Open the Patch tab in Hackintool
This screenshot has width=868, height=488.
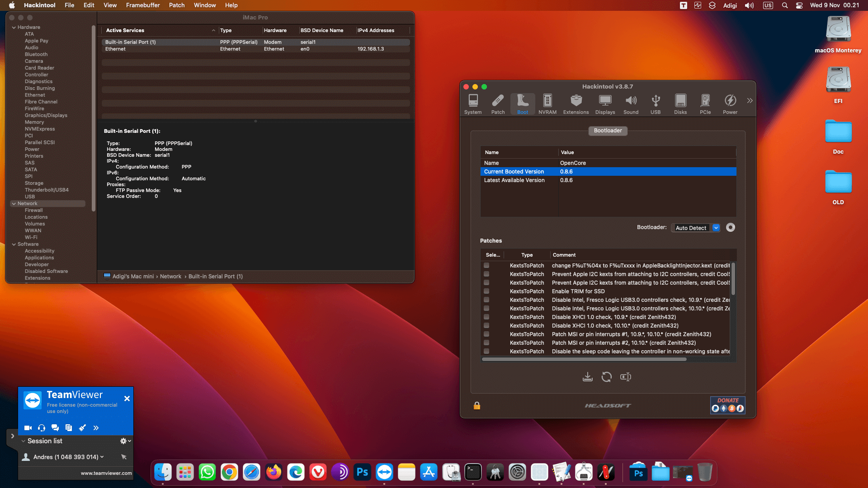(498, 103)
